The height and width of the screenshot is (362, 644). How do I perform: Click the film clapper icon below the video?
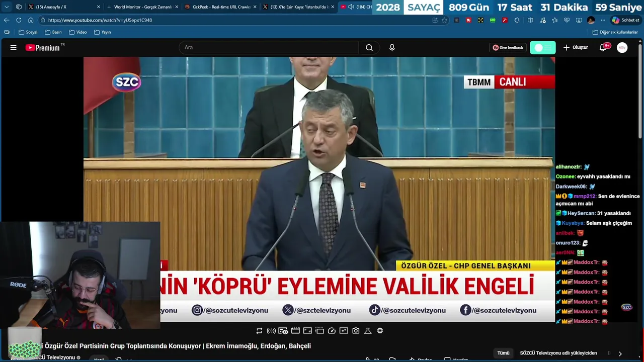295,331
